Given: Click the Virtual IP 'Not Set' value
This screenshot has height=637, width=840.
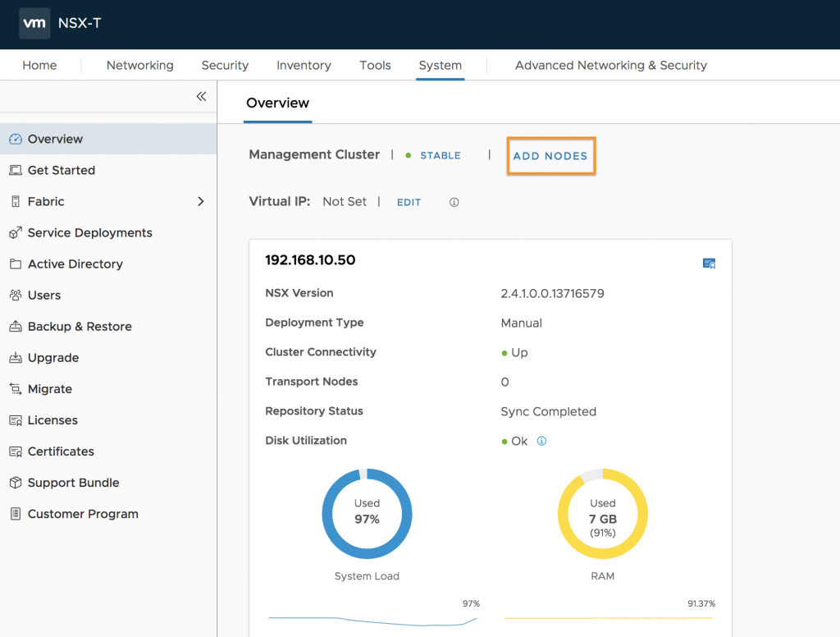Looking at the screenshot, I should (345, 202).
